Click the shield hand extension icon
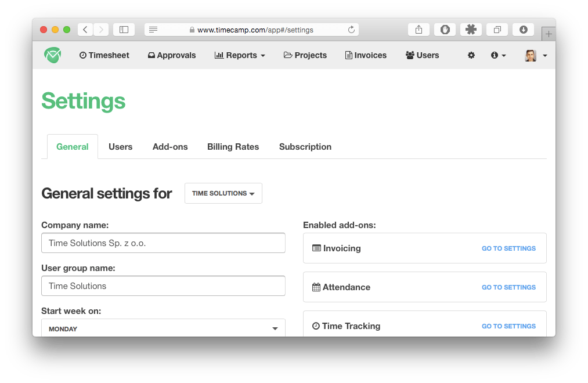The image size is (588, 383). pyautogui.click(x=445, y=30)
